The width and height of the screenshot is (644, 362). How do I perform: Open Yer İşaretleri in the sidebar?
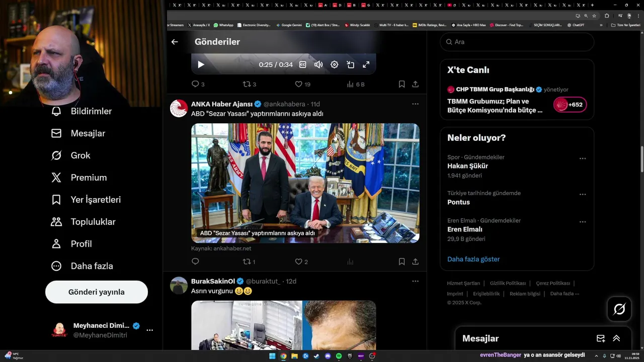click(86, 200)
